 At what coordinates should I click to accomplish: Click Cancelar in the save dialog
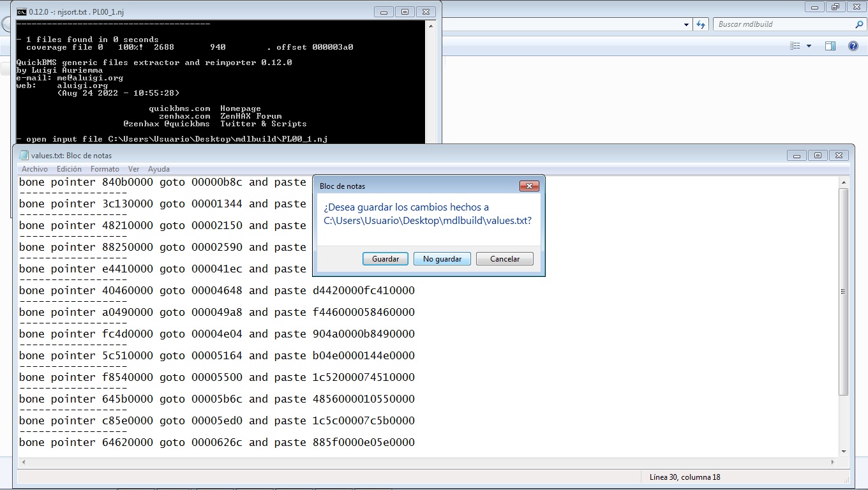[x=505, y=258]
